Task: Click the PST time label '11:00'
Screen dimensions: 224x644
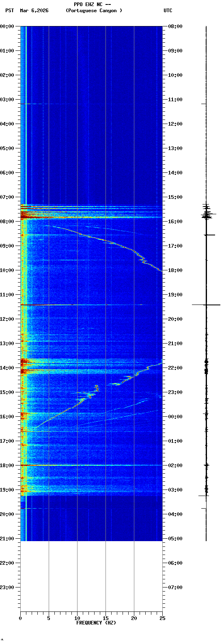Action: 7,295
